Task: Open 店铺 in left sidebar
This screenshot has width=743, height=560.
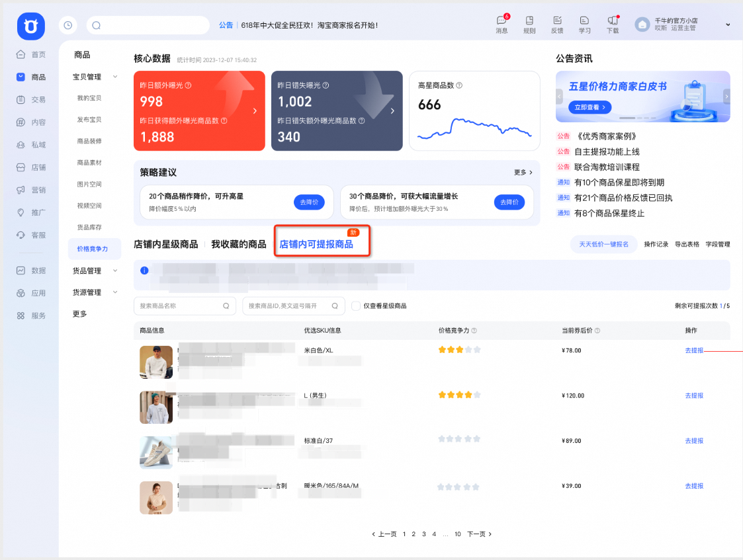Action: 31,167
